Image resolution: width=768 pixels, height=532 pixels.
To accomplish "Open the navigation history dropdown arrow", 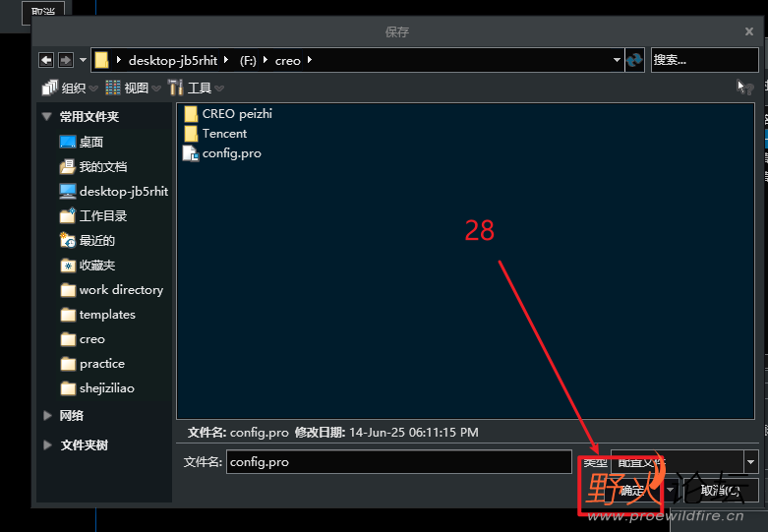I will tap(83, 60).
